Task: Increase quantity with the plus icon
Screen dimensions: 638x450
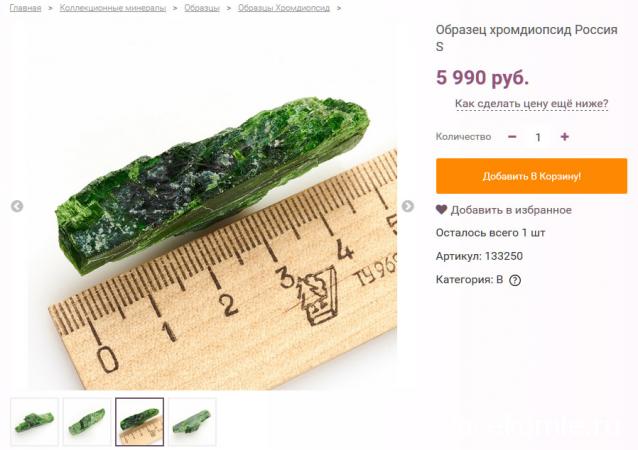Action: 564,137
